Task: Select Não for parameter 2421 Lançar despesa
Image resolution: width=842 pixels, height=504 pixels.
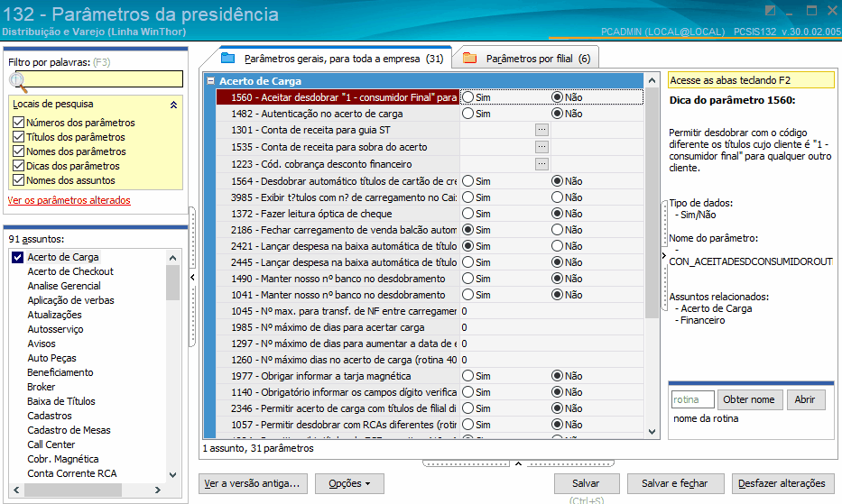Action: click(x=558, y=246)
